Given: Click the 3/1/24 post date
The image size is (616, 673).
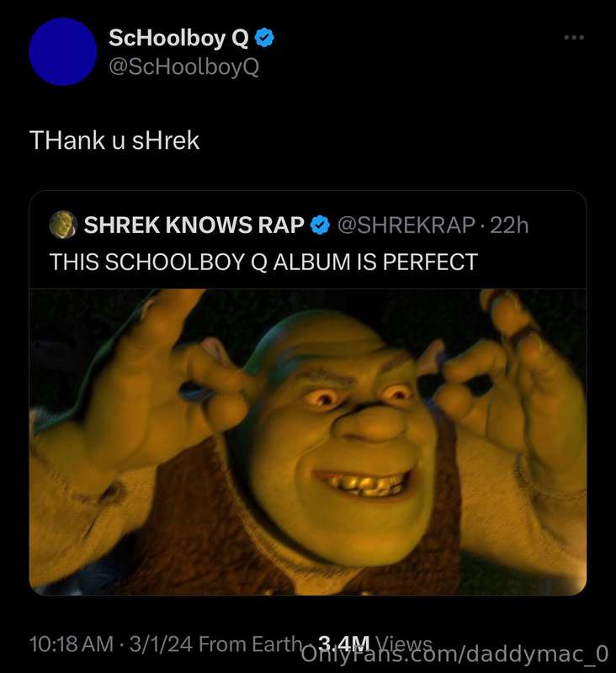Looking at the screenshot, I should pos(161,644).
